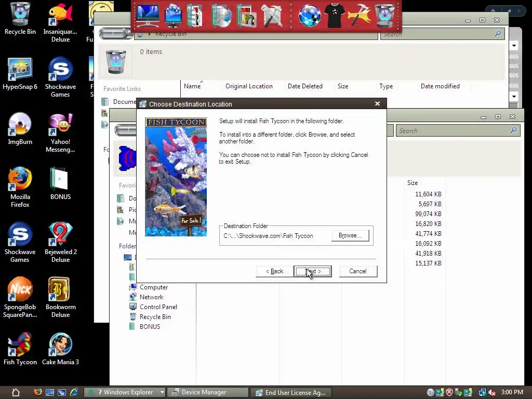
Task: Select Fish Tycoon desktop shortcut
Action: pyautogui.click(x=20, y=349)
